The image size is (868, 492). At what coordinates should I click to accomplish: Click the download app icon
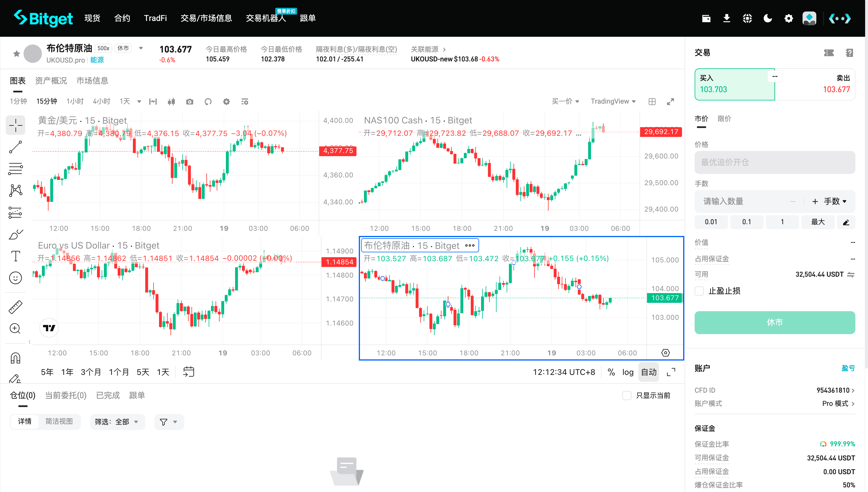coord(727,18)
